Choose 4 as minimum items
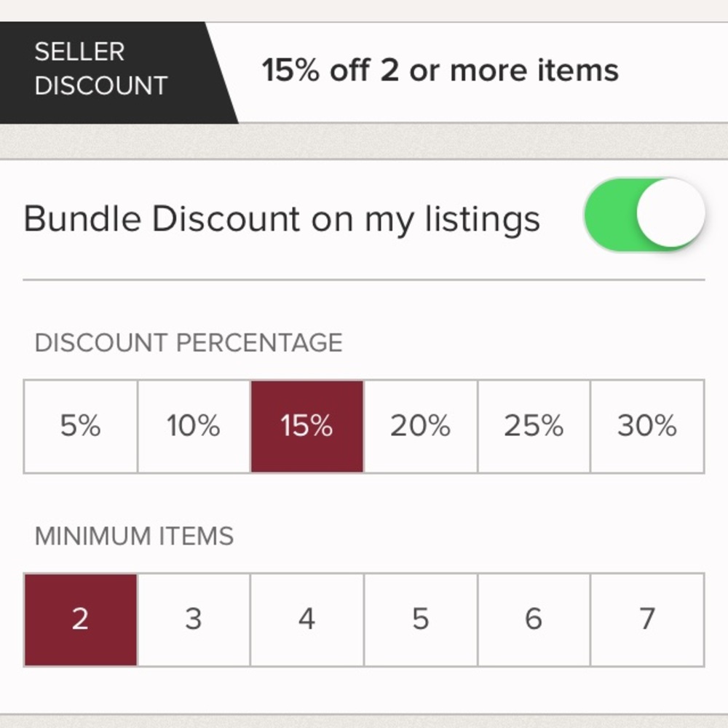Screen dimensions: 728x728 point(306,618)
